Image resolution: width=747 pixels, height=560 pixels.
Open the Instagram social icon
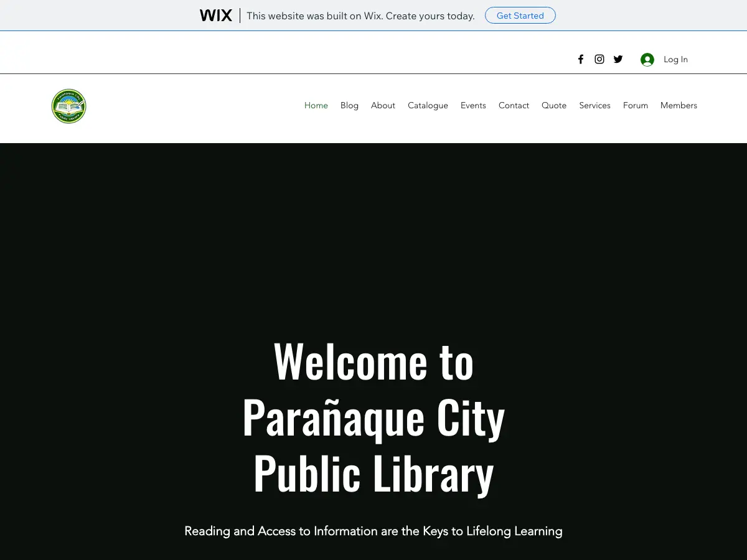(599, 59)
